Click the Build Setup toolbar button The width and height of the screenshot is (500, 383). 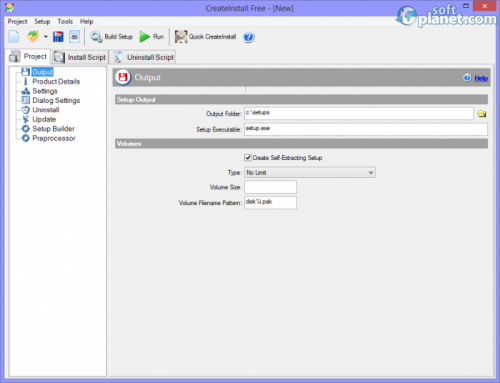pos(112,37)
